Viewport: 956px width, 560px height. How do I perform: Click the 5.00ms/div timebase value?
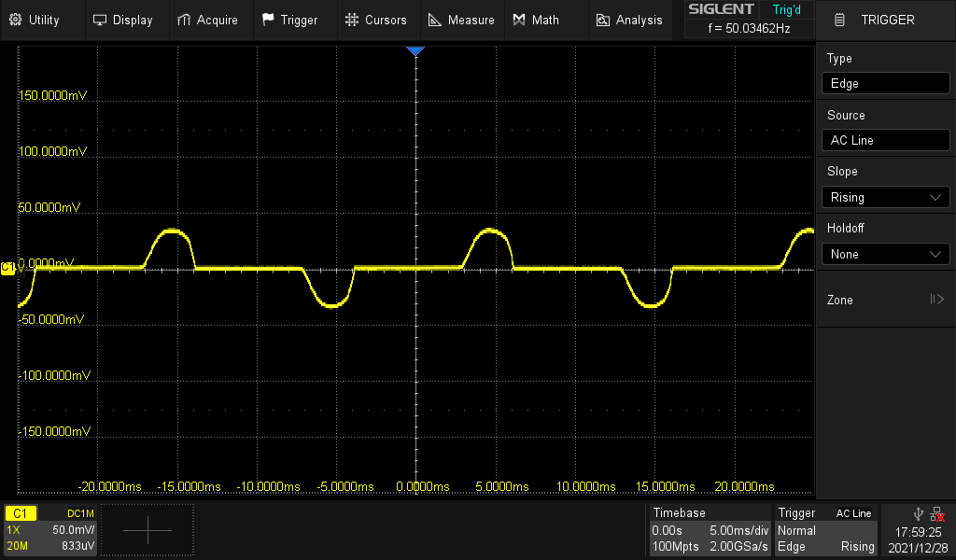click(739, 530)
